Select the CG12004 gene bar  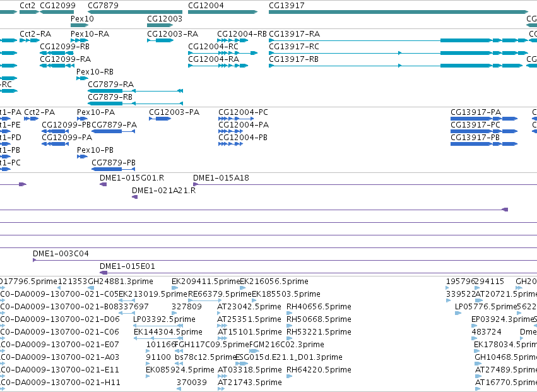pos(223,12)
